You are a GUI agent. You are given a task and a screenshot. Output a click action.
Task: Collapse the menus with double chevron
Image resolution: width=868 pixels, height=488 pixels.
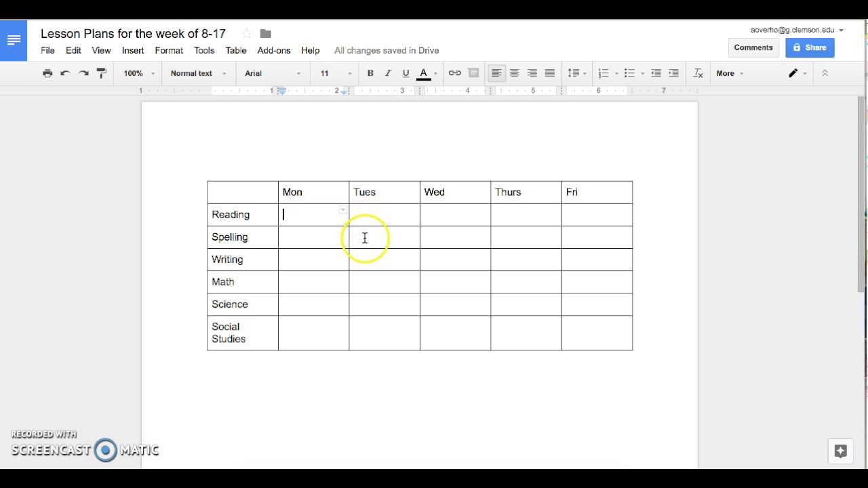point(825,73)
